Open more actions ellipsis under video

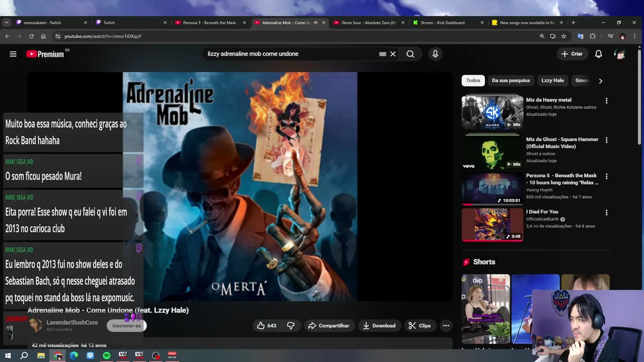pos(446,326)
